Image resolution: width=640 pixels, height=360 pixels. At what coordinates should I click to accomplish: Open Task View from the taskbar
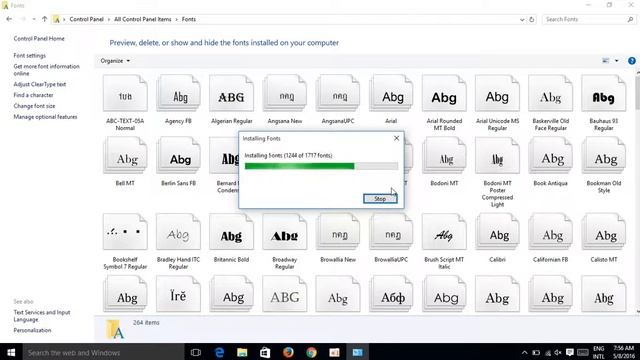point(196,352)
